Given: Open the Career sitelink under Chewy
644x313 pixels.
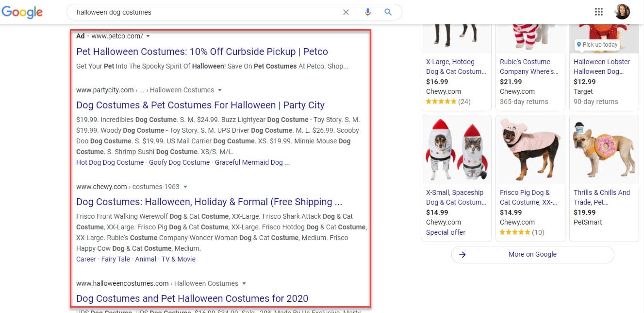Looking at the screenshot, I should (x=86, y=259).
